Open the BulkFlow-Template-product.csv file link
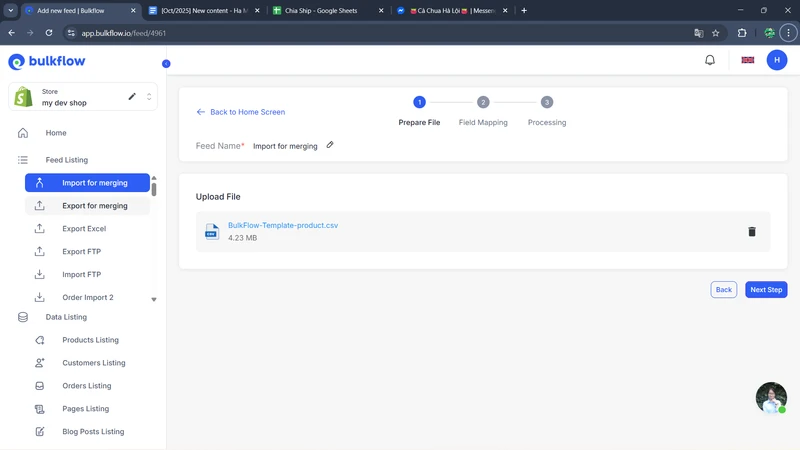 point(283,226)
